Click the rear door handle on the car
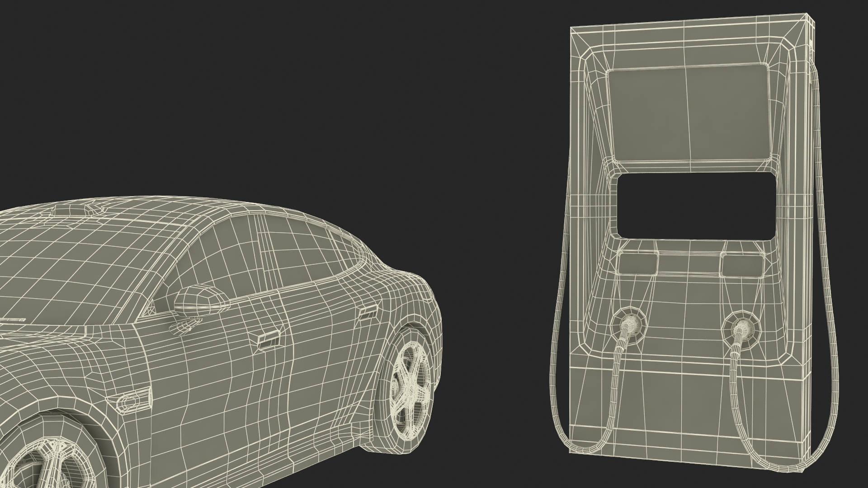Viewport: 868px width, 488px height. coord(368,312)
